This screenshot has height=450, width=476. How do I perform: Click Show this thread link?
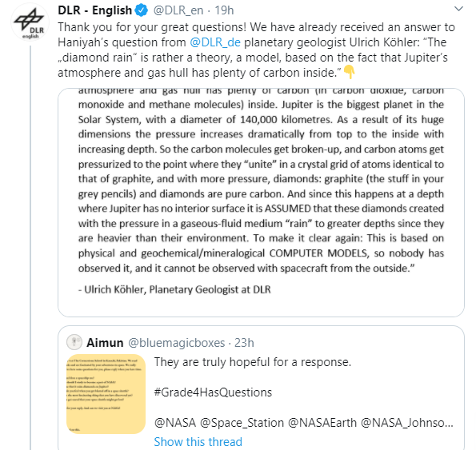(x=198, y=442)
